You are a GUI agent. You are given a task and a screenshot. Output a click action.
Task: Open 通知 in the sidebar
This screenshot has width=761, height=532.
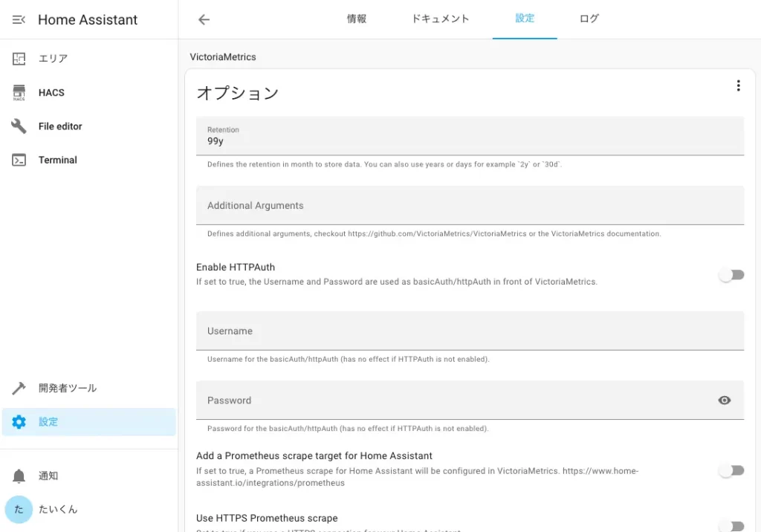click(x=89, y=476)
